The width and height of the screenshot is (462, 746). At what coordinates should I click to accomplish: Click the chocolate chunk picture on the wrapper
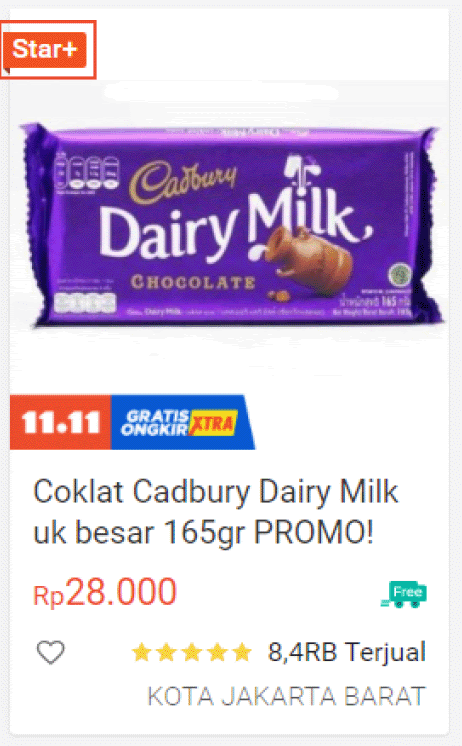[x=308, y=259]
